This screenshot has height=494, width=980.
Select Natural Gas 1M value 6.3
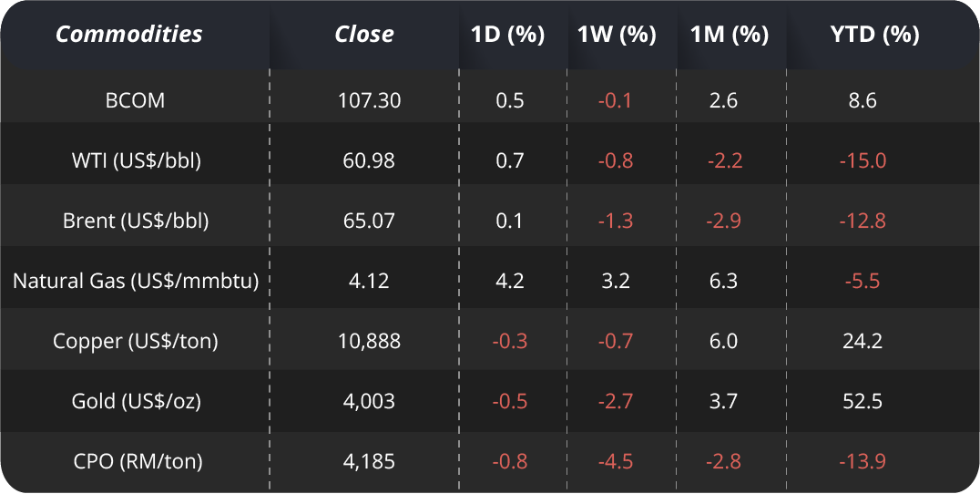coord(723,281)
